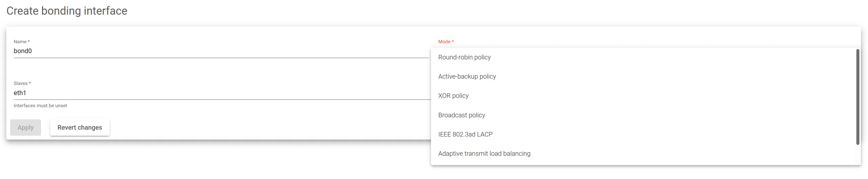Click the Name field label
Screen dimensions: 868x179
pyautogui.click(x=20, y=42)
